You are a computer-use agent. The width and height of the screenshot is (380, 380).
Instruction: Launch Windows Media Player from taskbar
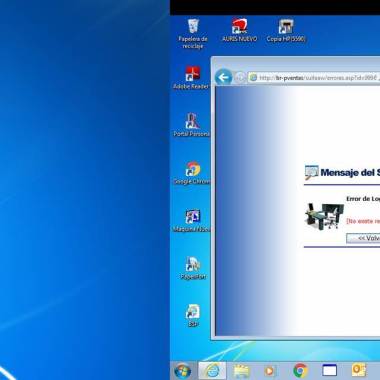pyautogui.click(x=269, y=371)
